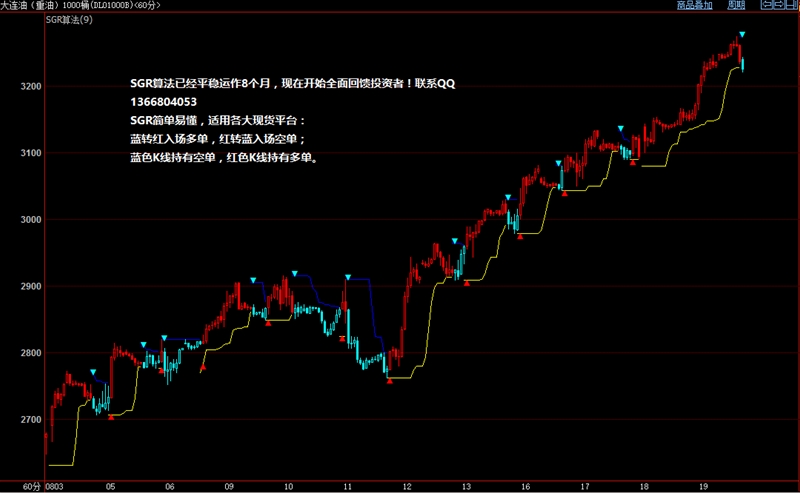Select the red buy marker above date 13

467,283
